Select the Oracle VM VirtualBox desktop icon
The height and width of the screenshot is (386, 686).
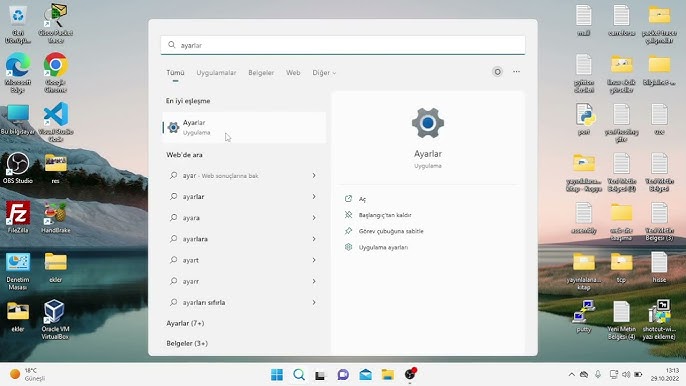point(55,319)
